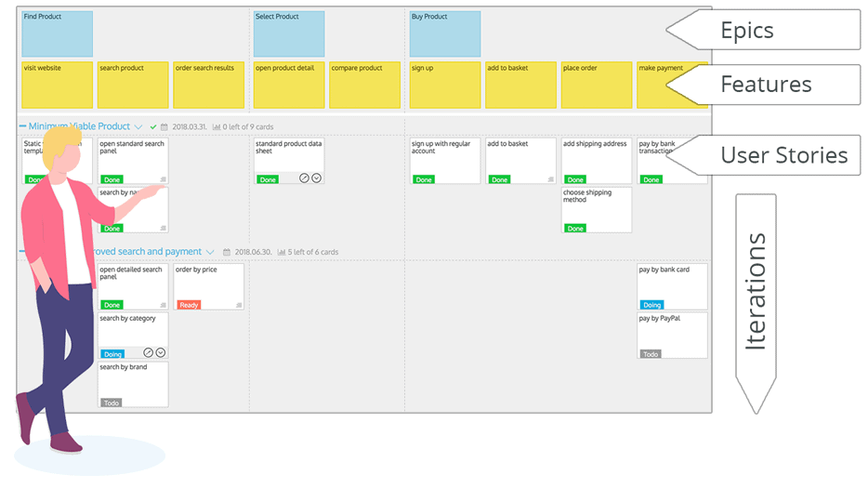Click the 'Minimum Viable Product' release title

(79, 126)
